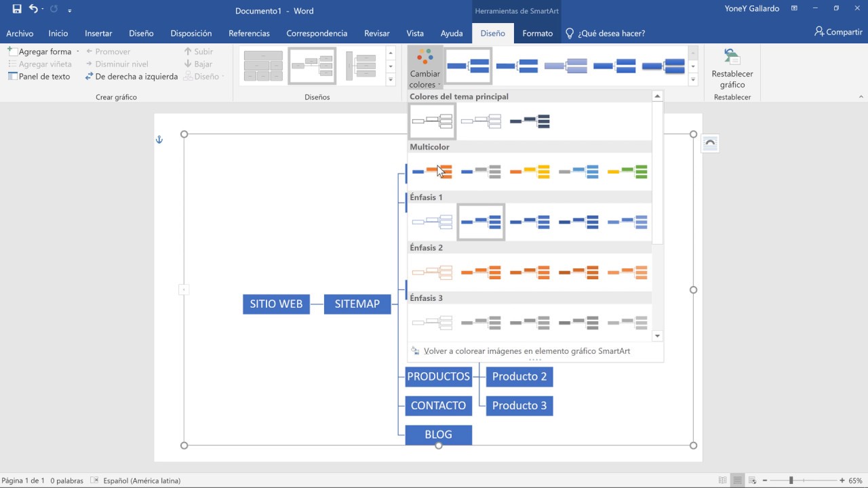Open the SmartArt Formato tab
The image size is (868, 488).
[x=537, y=33]
